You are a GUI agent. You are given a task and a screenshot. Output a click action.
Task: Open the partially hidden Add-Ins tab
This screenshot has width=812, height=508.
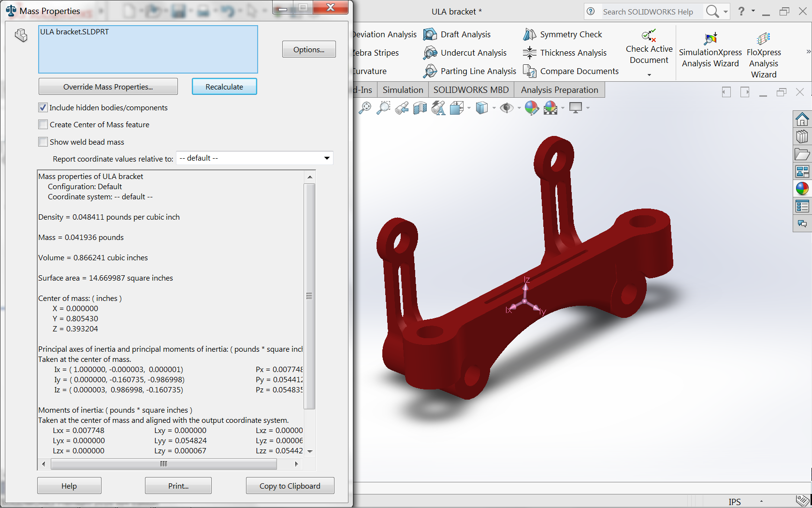coord(364,90)
